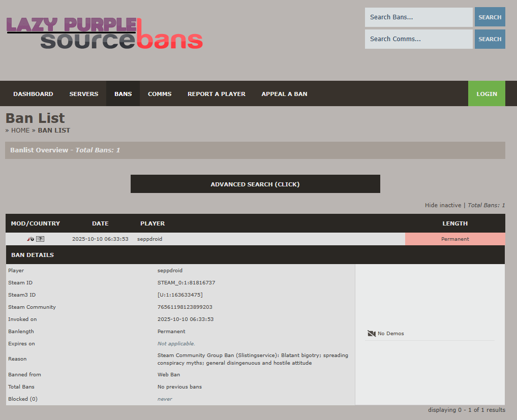
Task: Select the Bans navigation item
Action: point(123,94)
